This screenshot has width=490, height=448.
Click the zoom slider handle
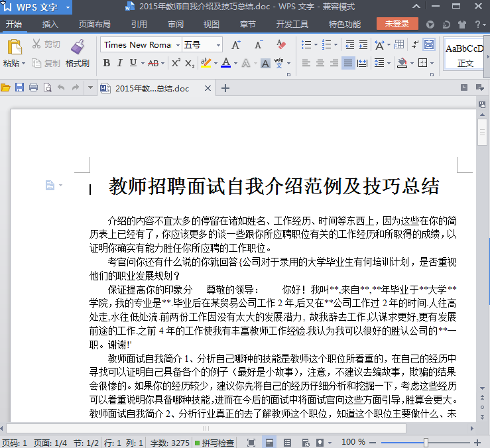[x=426, y=442]
